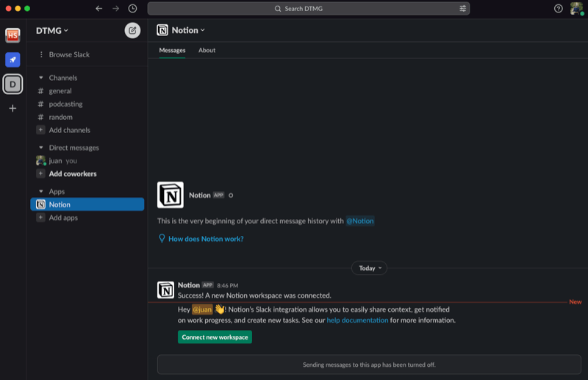Add a new workspace with plus icon
The image size is (588, 380).
pos(12,108)
